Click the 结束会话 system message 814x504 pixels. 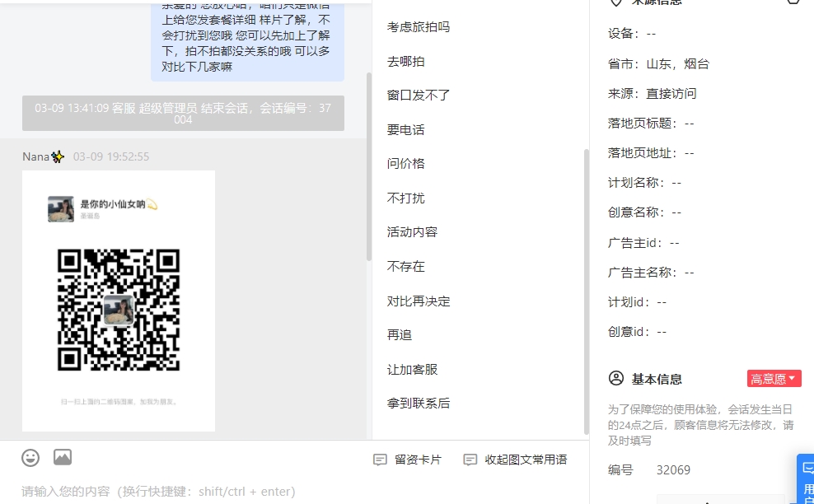(x=183, y=113)
